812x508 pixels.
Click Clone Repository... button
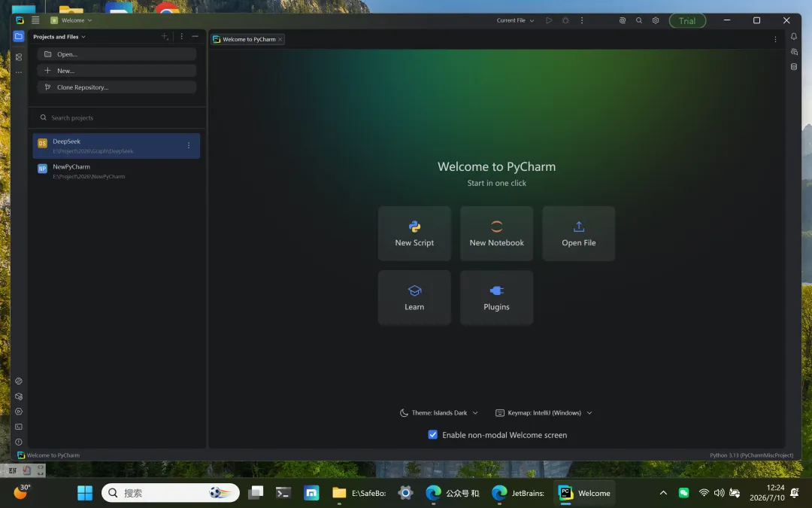point(117,87)
